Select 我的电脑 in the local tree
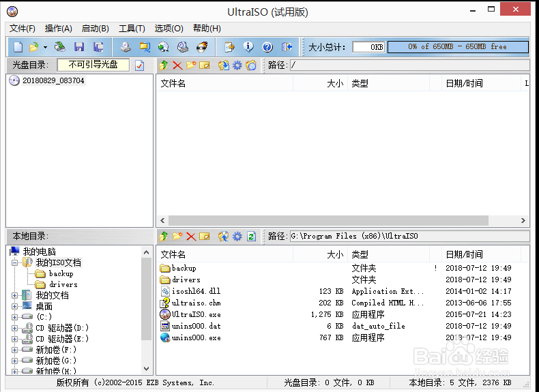The height and width of the screenshot is (392, 539). (x=39, y=252)
